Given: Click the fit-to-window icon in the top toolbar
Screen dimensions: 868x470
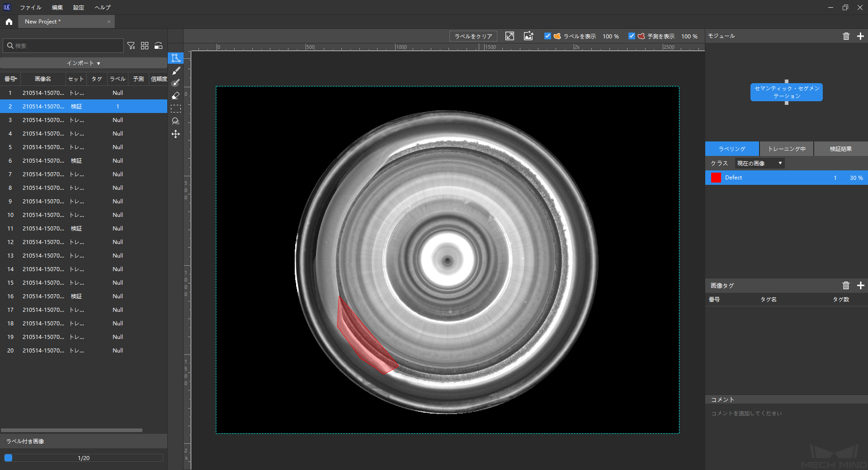Looking at the screenshot, I should [509, 36].
